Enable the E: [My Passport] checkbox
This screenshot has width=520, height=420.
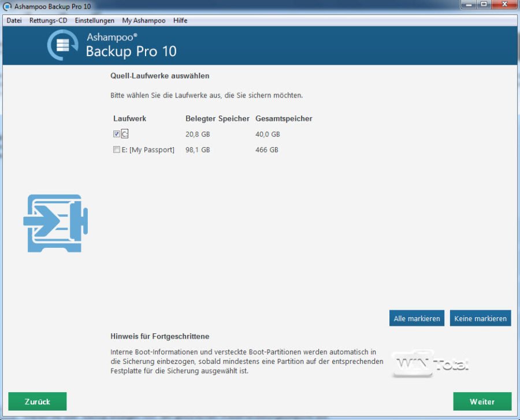116,150
